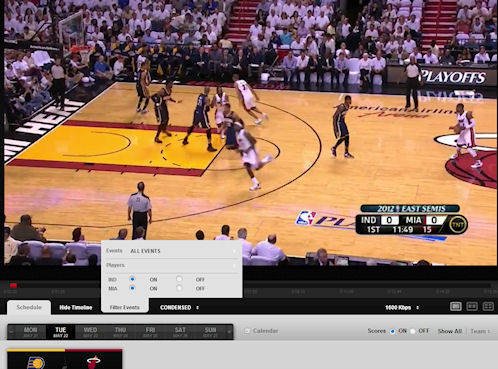Click the Calendar icon
This screenshot has height=369, width=498.
[x=247, y=331]
